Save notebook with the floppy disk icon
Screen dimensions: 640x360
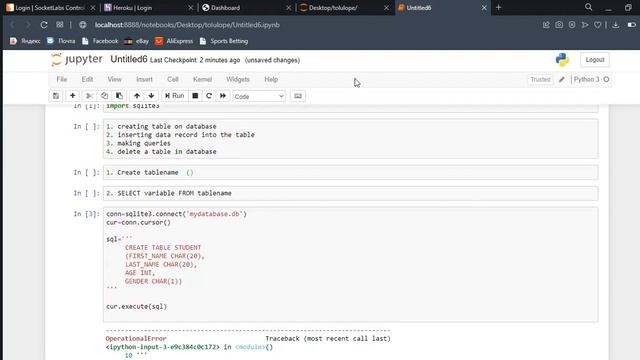click(x=56, y=96)
